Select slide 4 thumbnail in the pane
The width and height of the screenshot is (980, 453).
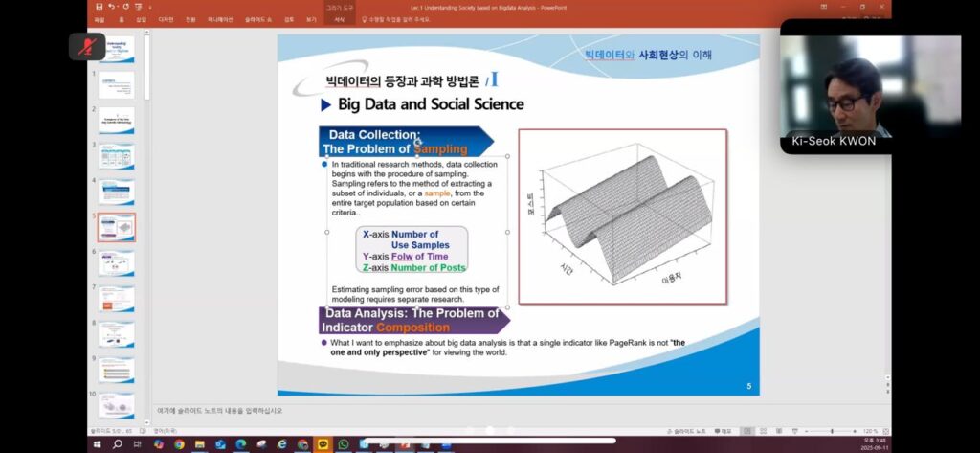tap(116, 192)
